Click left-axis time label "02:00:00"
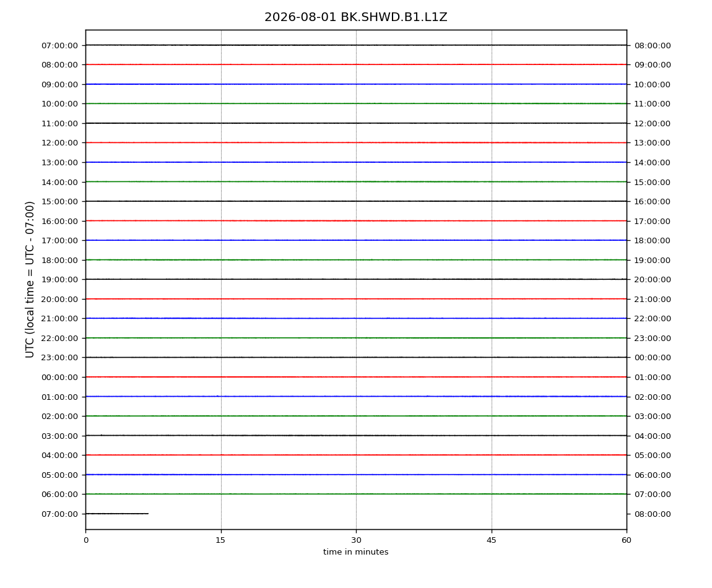The width and height of the screenshot is (712, 588). coord(59,417)
